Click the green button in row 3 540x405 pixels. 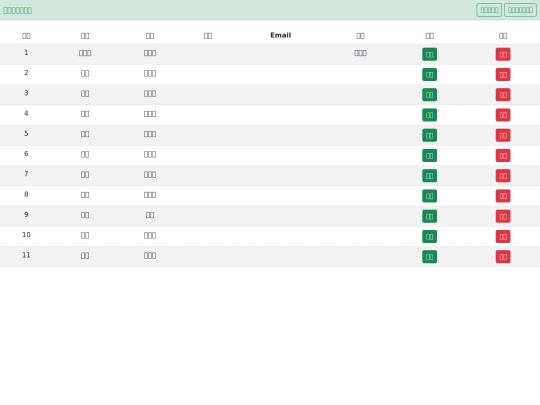click(x=429, y=95)
